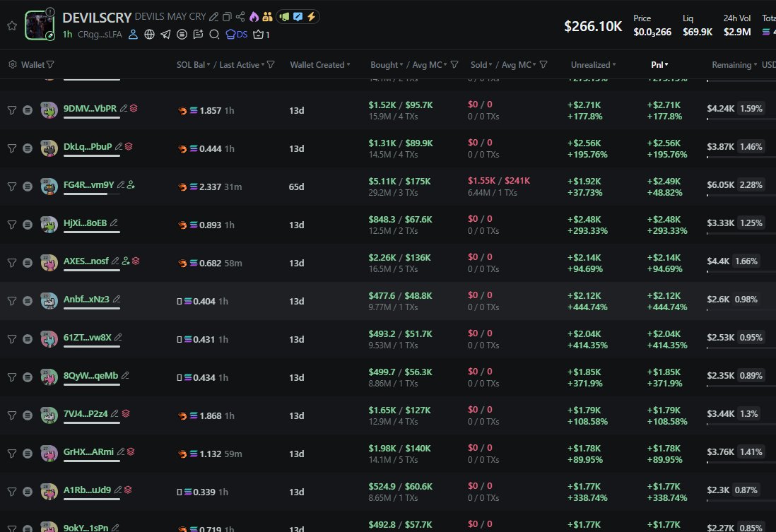
Task: Sort by the Unrealized column header
Action: pos(593,65)
